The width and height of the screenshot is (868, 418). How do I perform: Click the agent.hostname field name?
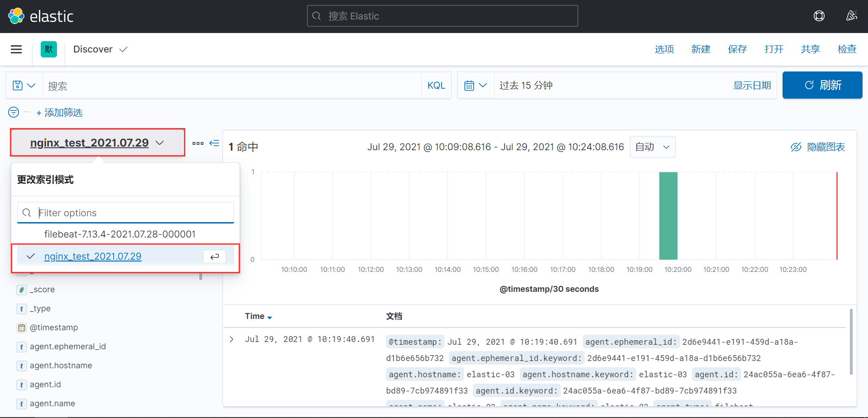[x=61, y=366]
